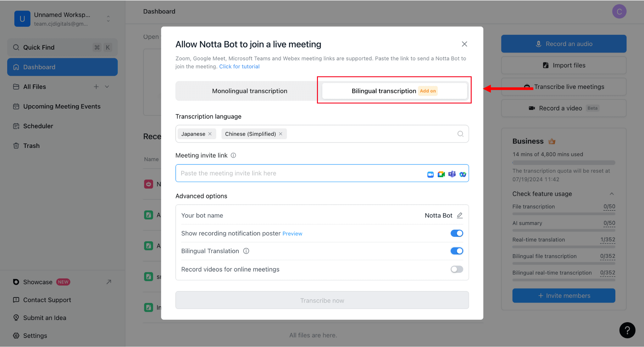This screenshot has height=347, width=644.
Task: Remove Japanese transcription language tag
Action: tap(210, 134)
